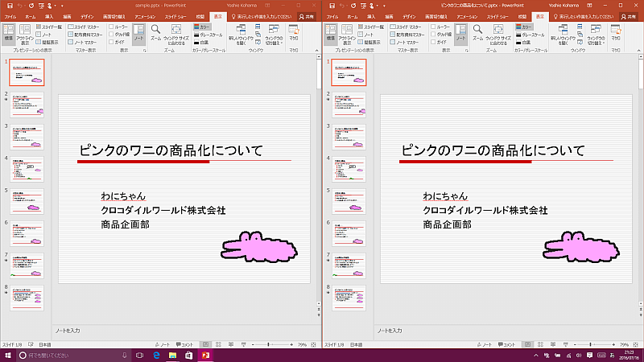Select 標準 view in right window ribbon
Image resolution: width=644 pixels, height=362 pixels.
[x=331, y=34]
